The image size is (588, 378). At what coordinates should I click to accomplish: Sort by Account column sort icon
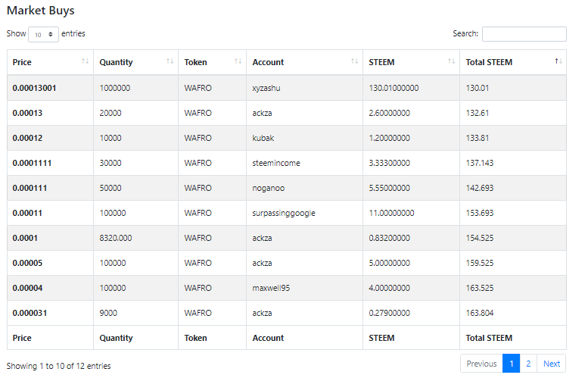pos(354,61)
